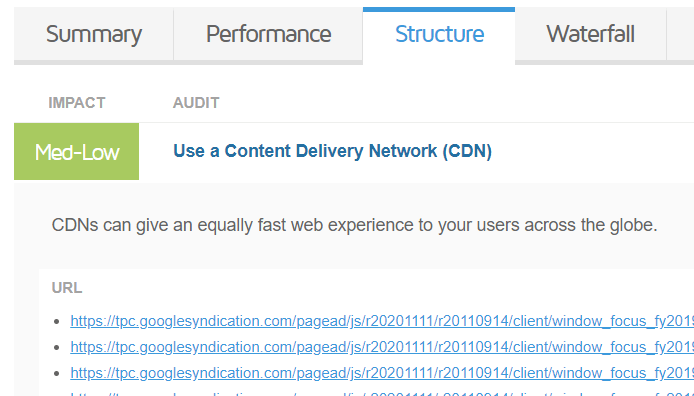
Task: Open the Performance tab
Action: pos(268,34)
